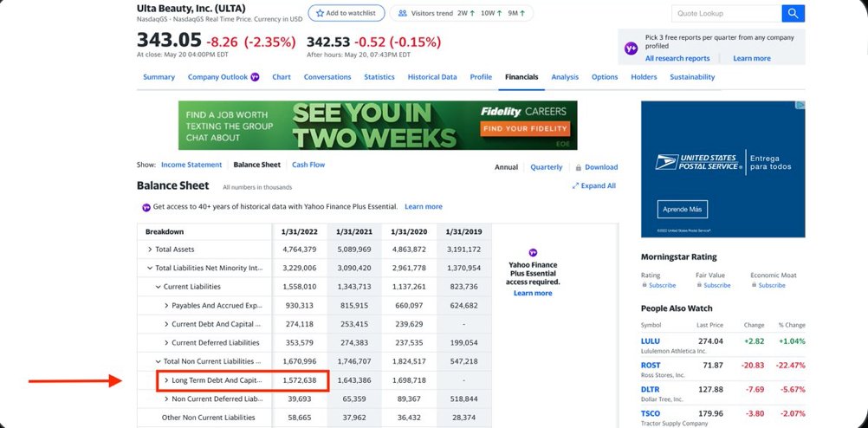Open the LULU ticker link
The image size is (868, 428).
coord(651,341)
